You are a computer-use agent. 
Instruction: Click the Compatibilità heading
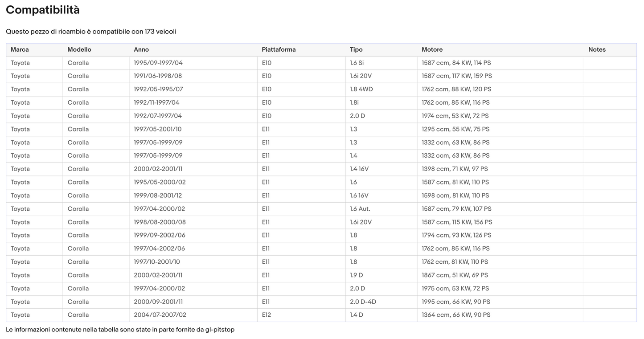pos(43,10)
